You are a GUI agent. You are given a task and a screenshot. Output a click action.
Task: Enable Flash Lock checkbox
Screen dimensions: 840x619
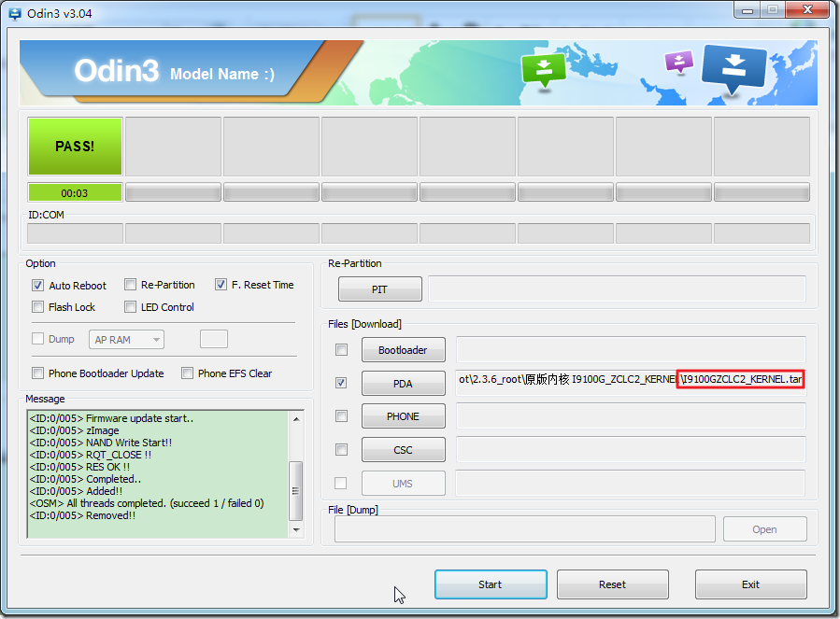click(x=37, y=307)
